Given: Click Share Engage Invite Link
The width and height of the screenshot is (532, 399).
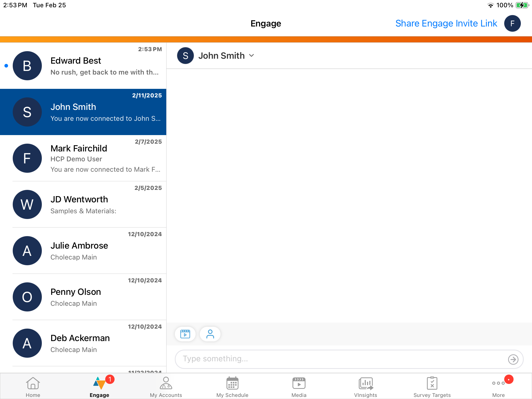Looking at the screenshot, I should point(446,23).
